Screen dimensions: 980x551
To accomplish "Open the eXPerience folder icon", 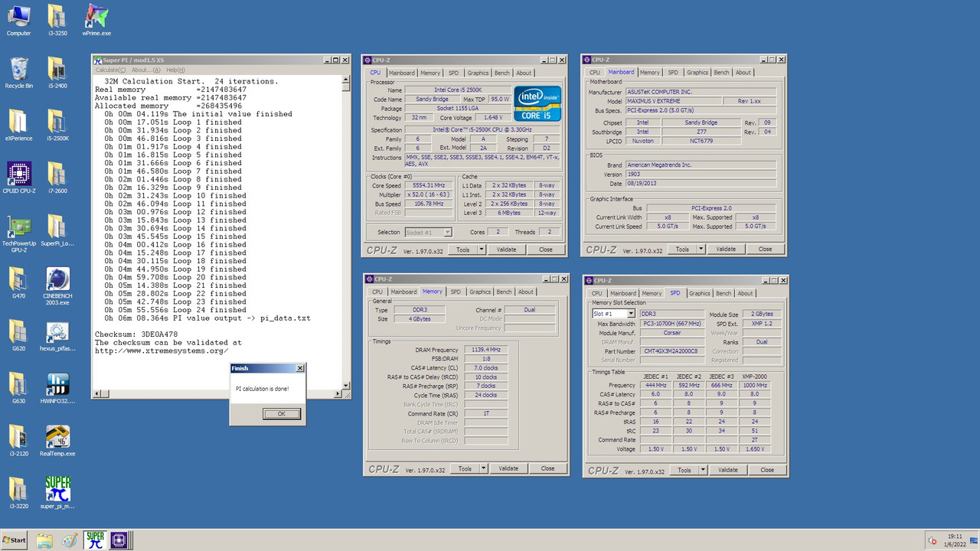I will coord(18,126).
